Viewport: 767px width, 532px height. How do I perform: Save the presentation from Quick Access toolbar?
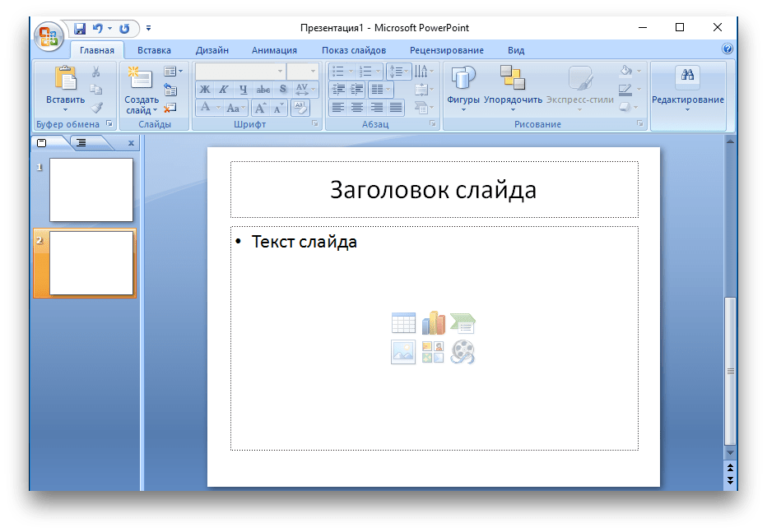pos(80,28)
